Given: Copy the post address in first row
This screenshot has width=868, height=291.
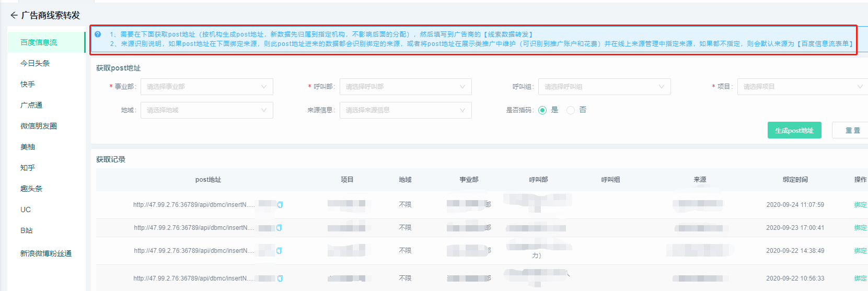Looking at the screenshot, I should 280,205.
